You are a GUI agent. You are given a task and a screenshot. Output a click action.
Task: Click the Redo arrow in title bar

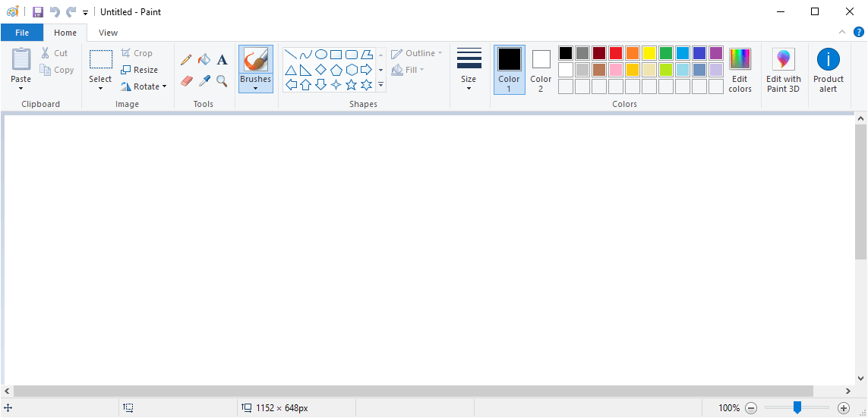71,11
